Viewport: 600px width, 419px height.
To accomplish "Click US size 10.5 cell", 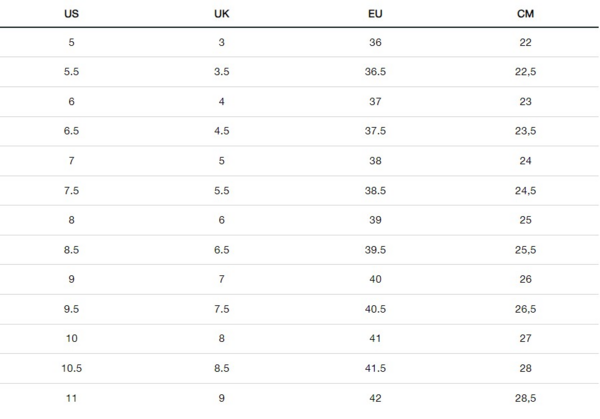I will coord(72,368).
